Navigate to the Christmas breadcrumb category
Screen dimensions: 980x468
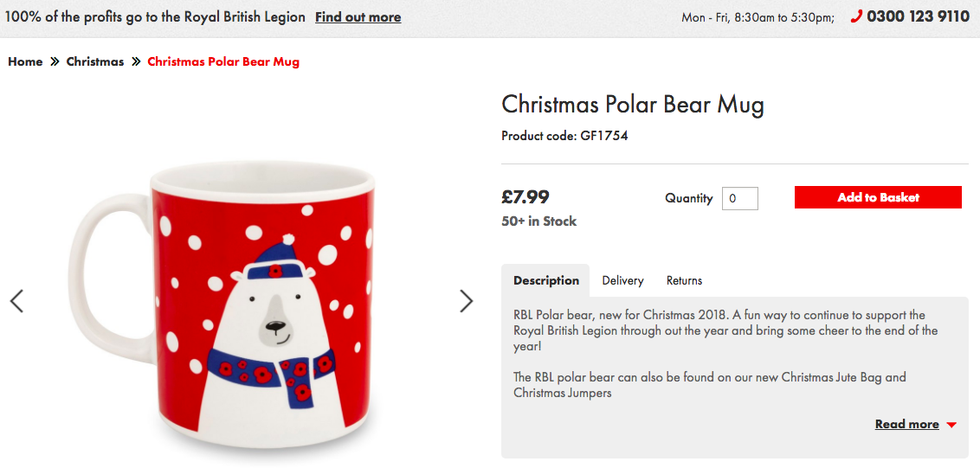95,61
